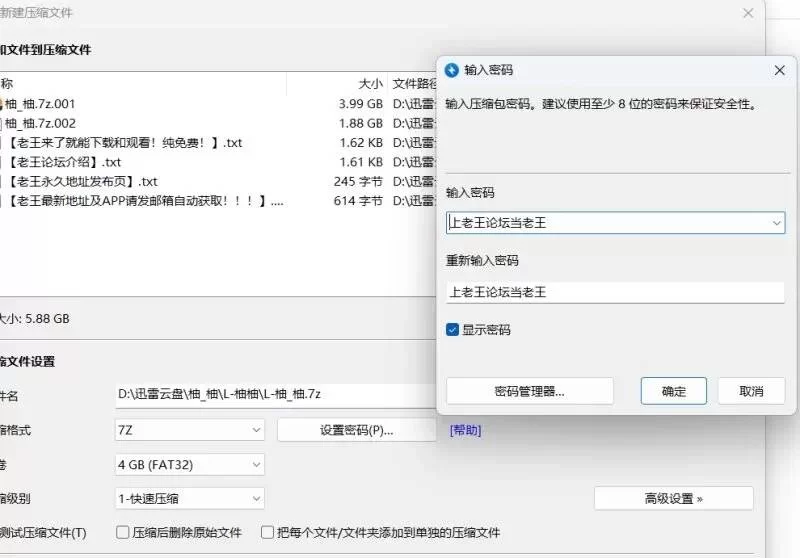Click the 1.62 KB size cell

(361, 143)
